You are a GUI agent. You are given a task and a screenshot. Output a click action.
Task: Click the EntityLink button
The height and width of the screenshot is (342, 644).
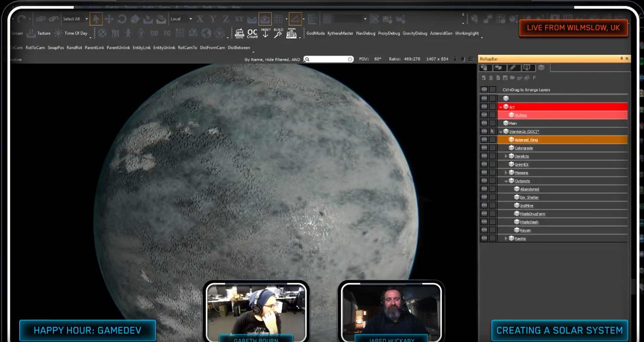click(142, 48)
